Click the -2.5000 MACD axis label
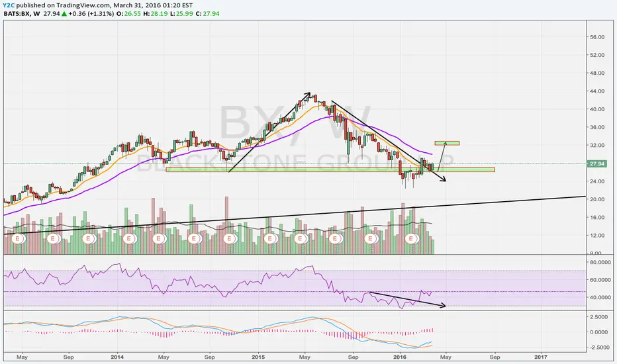The width and height of the screenshot is (617, 364). [x=600, y=347]
